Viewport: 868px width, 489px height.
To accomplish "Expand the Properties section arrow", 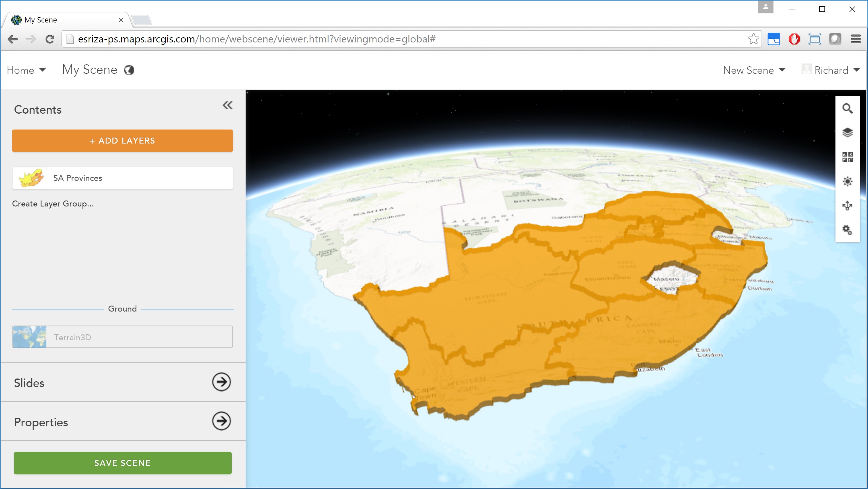I will click(x=221, y=421).
